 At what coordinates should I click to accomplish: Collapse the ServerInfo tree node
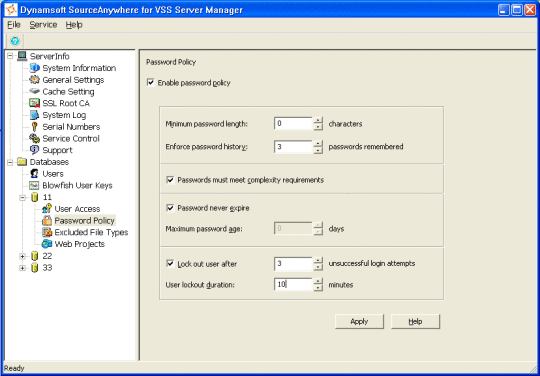10,56
